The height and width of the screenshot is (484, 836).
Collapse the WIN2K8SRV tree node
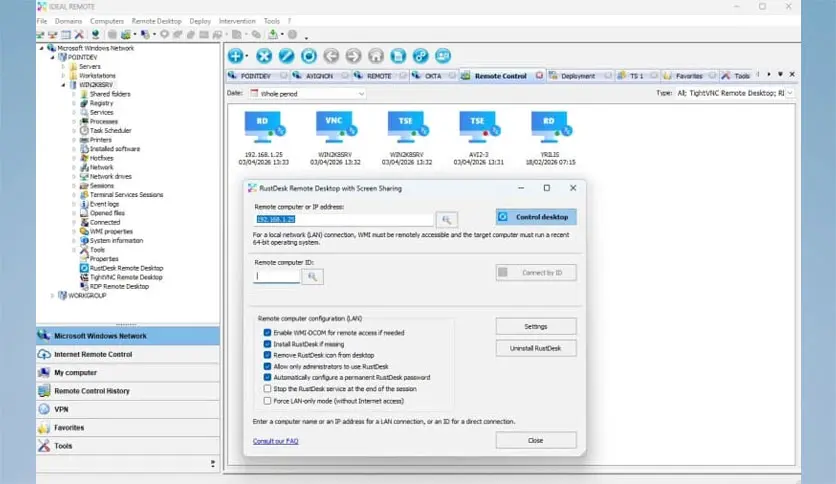click(x=63, y=85)
